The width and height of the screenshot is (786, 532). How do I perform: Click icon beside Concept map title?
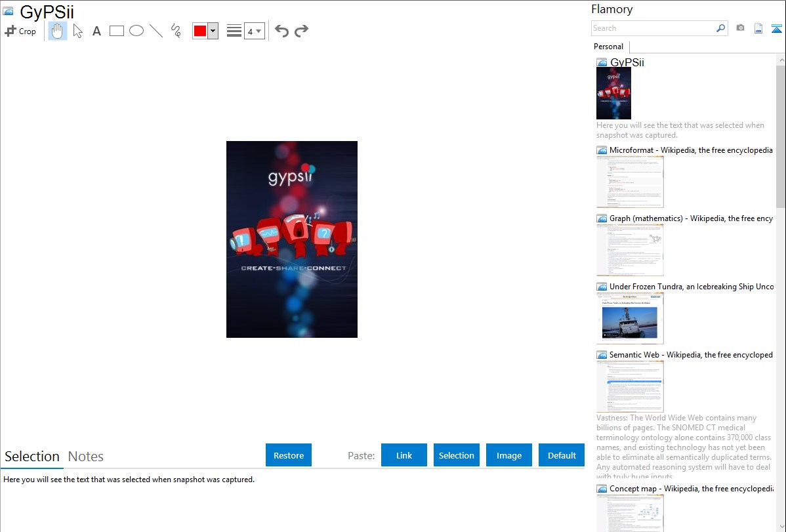pyautogui.click(x=602, y=488)
